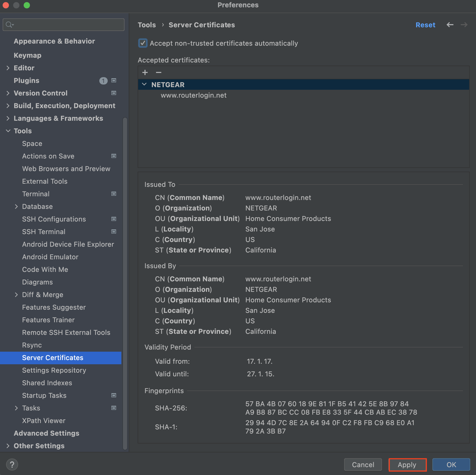476x475 pixels.
Task: Click project-level icon next to SSH Configurations
Action: [x=114, y=219]
